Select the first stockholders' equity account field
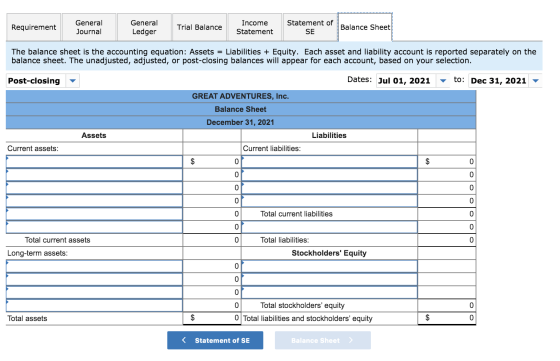The image size is (560, 361). pyautogui.click(x=329, y=266)
